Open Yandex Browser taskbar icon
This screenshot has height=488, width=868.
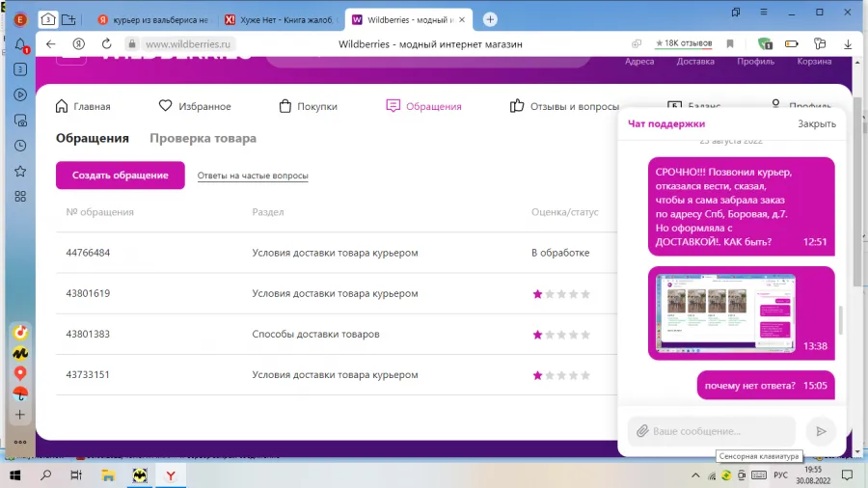point(171,475)
